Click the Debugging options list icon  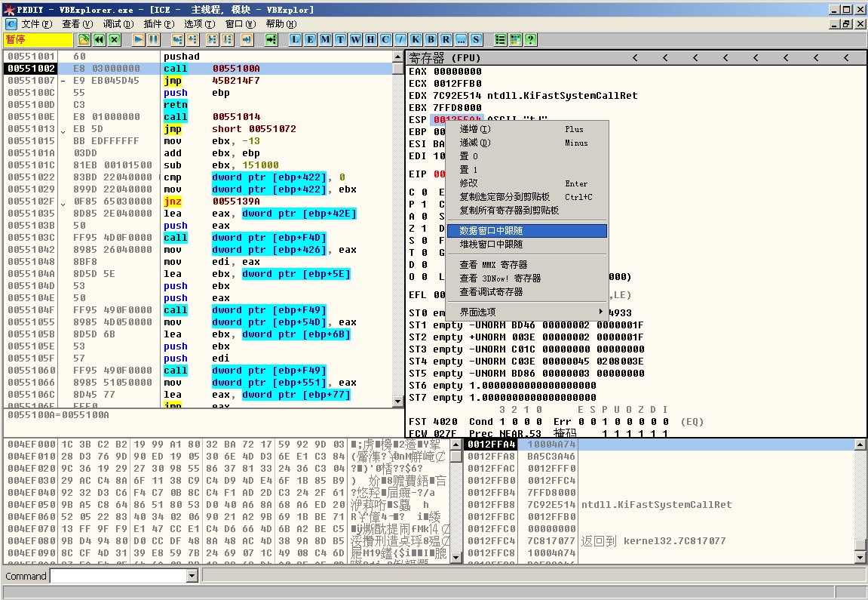coord(500,39)
